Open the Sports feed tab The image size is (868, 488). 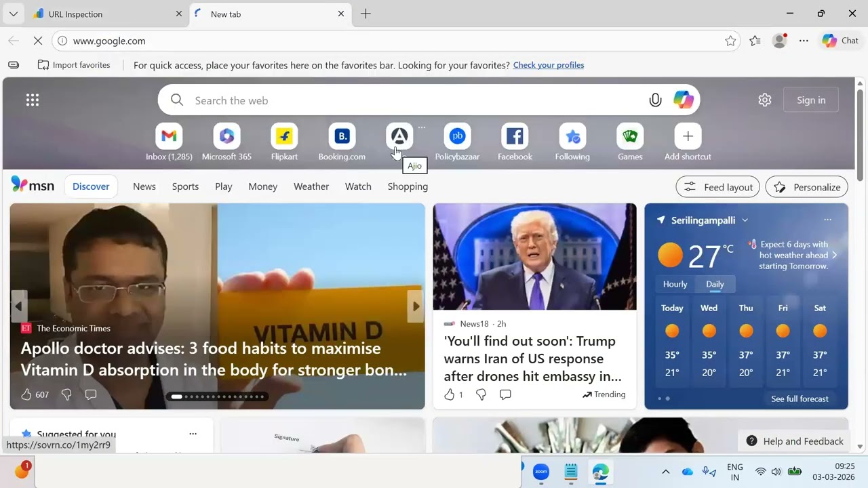185,186
